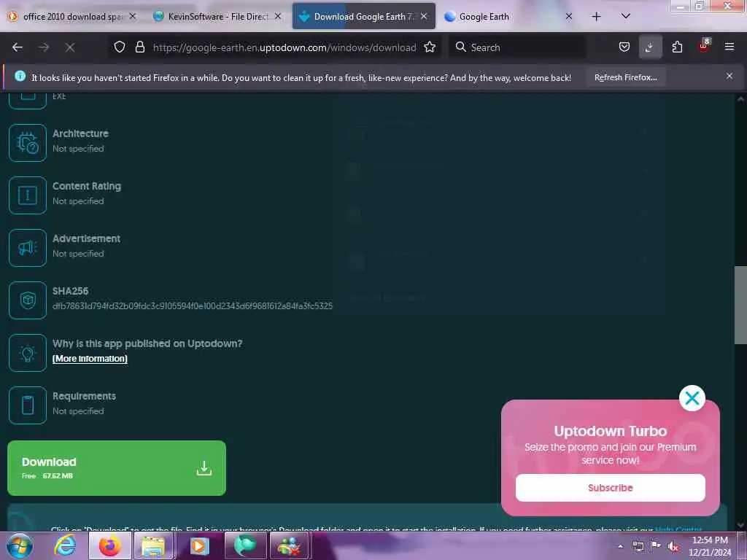The height and width of the screenshot is (560, 747).
Task: Click the info icon in notification bar
Action: point(20,76)
